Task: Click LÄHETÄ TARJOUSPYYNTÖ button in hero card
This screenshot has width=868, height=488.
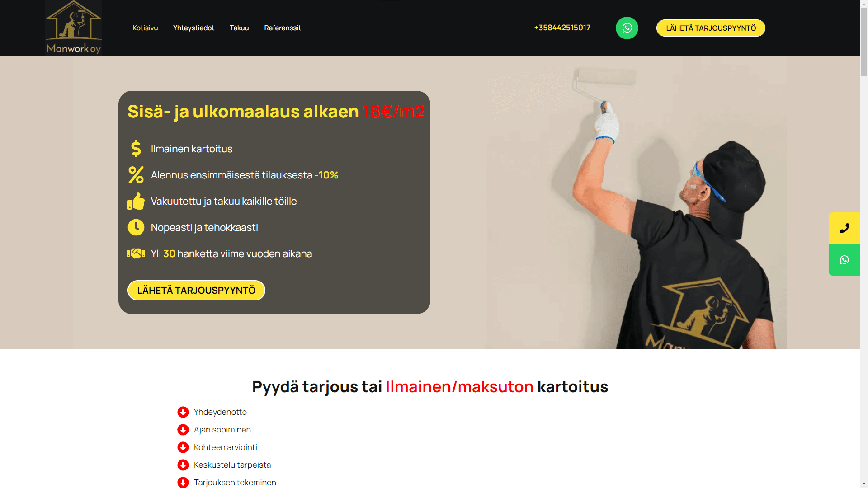Action: coord(196,290)
